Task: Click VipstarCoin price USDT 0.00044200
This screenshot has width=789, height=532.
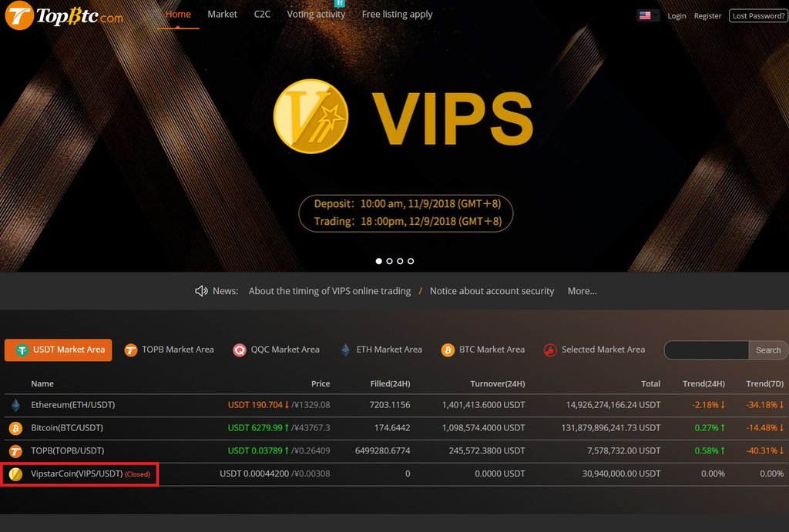Action: coord(254,473)
